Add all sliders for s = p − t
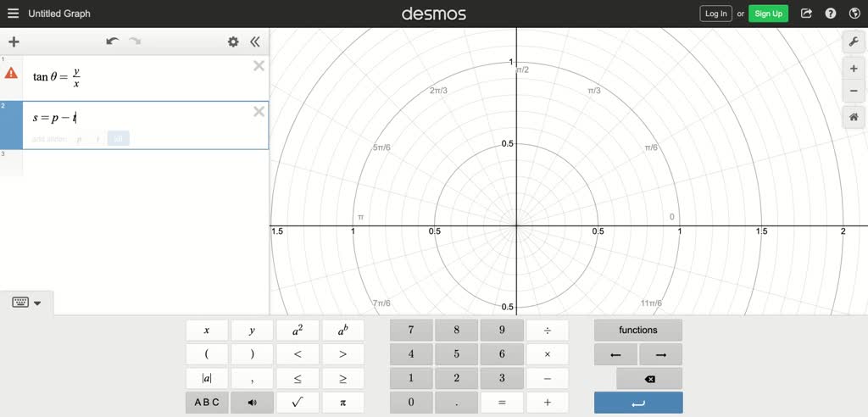The height and width of the screenshot is (417, 868). pos(119,139)
